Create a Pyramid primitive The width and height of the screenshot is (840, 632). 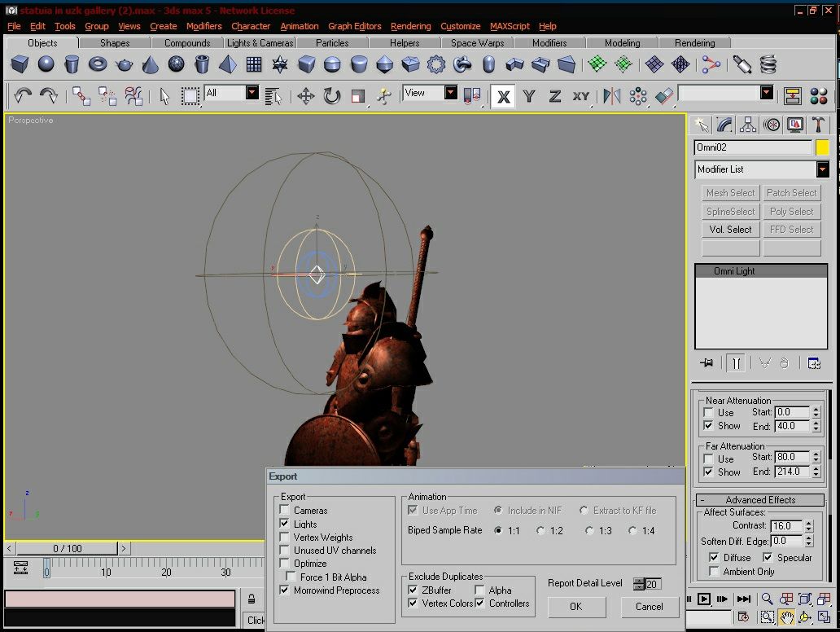[x=228, y=64]
